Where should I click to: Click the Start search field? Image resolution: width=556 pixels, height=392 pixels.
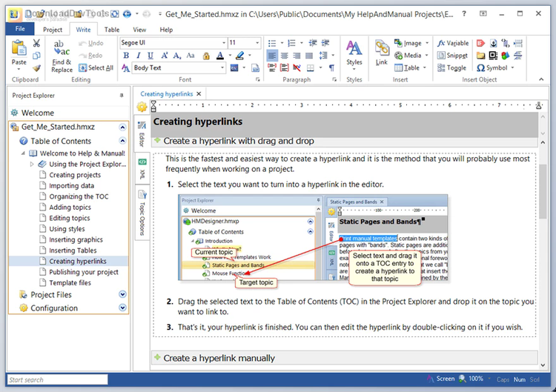coord(57,379)
